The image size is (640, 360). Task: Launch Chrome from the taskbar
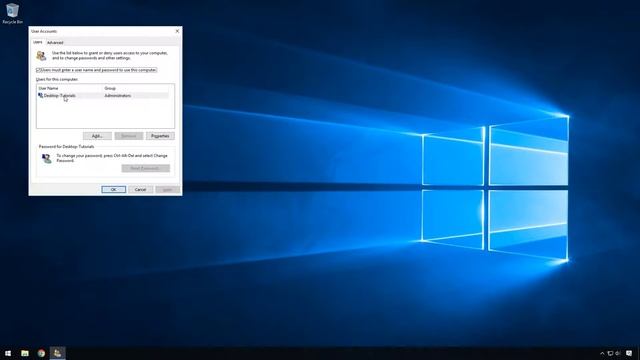41,353
